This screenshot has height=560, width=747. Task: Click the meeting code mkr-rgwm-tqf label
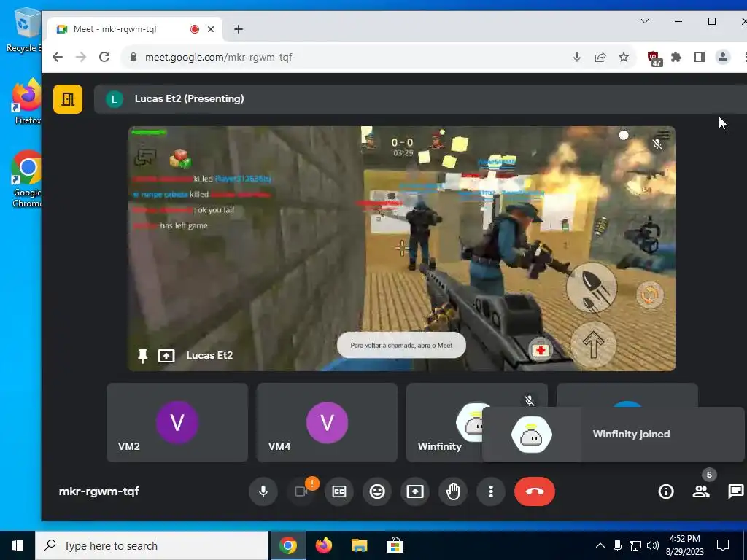click(99, 491)
